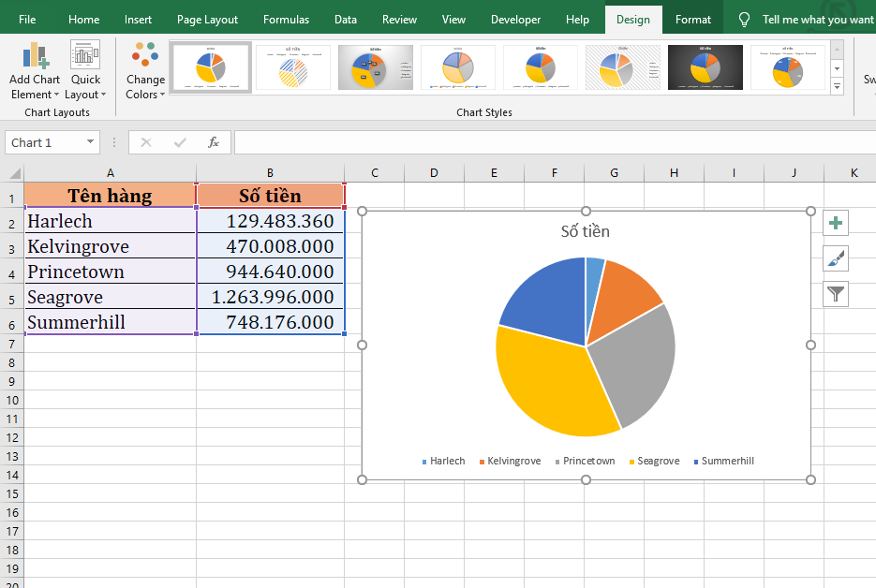Switch to the Page Layout tab
This screenshot has height=588, width=876.
(207, 20)
